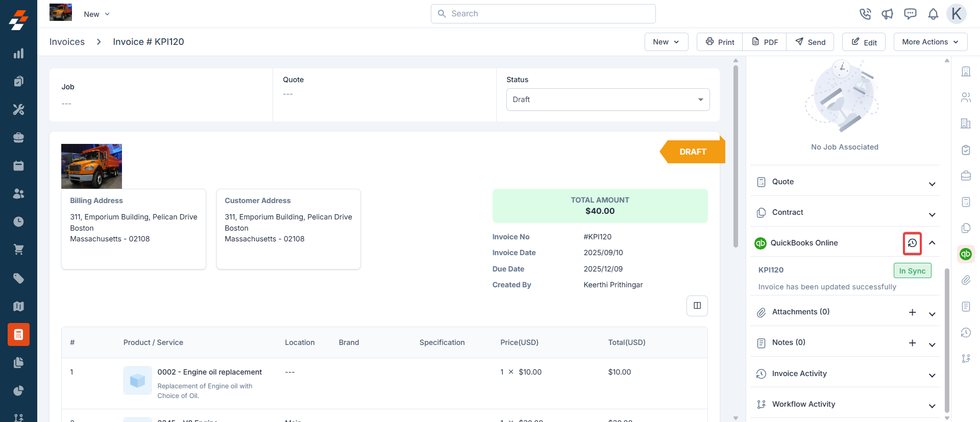Open the chat messages icon

coord(910,14)
